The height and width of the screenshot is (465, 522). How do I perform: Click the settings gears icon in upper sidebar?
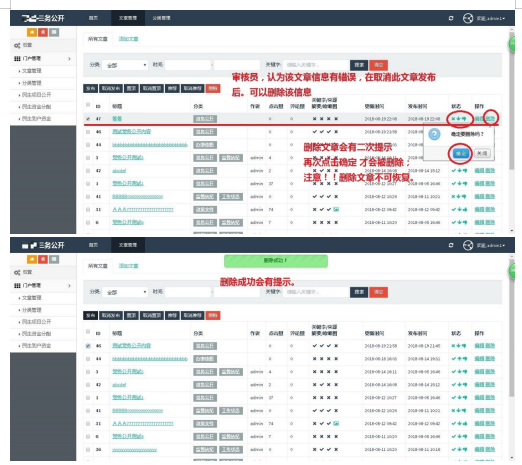[x=17, y=45]
